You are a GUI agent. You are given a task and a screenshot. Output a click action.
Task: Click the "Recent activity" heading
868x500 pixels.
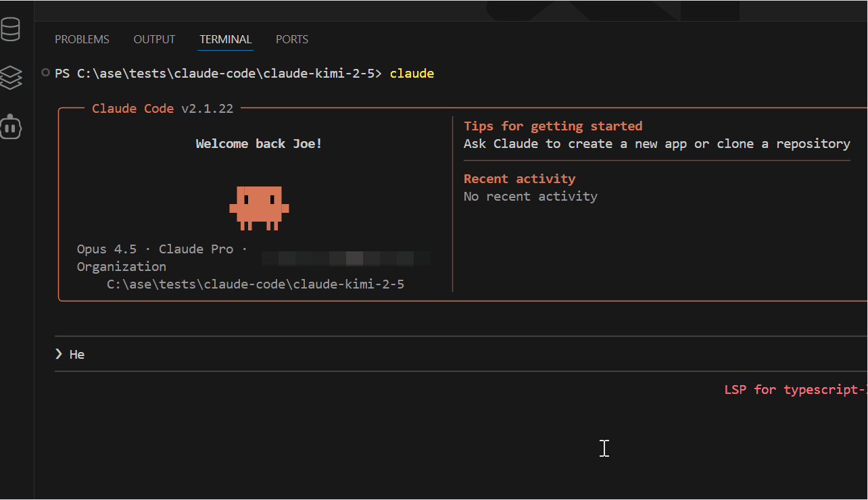[519, 178]
